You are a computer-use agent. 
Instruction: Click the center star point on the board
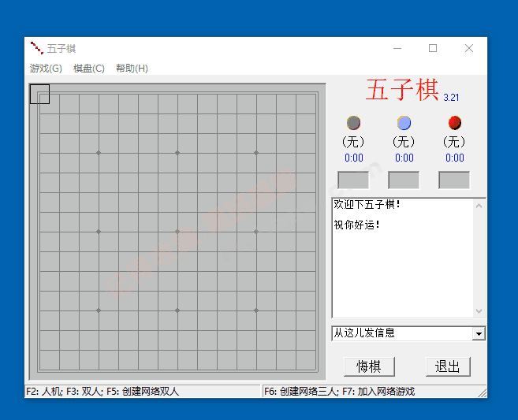pos(177,232)
